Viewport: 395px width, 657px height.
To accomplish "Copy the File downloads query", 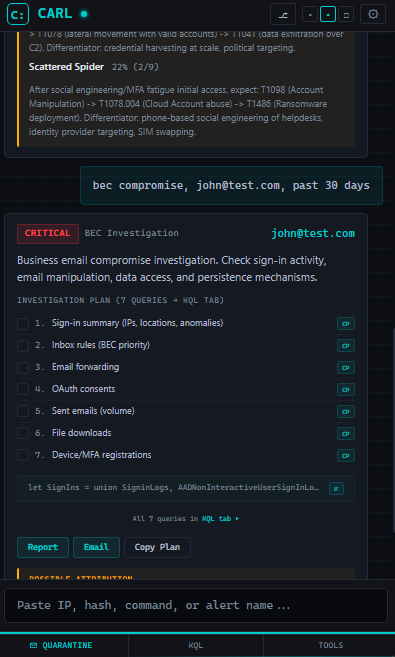I will pos(346,434).
